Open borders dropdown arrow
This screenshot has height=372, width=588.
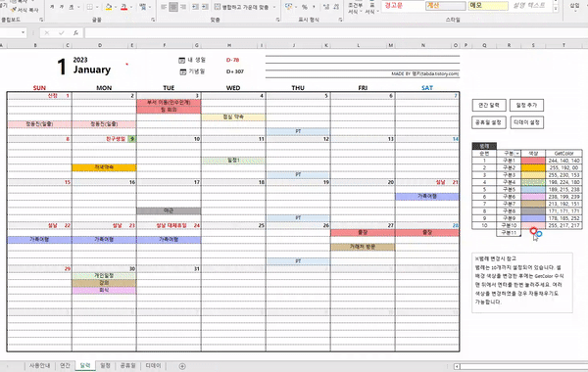[97, 7]
